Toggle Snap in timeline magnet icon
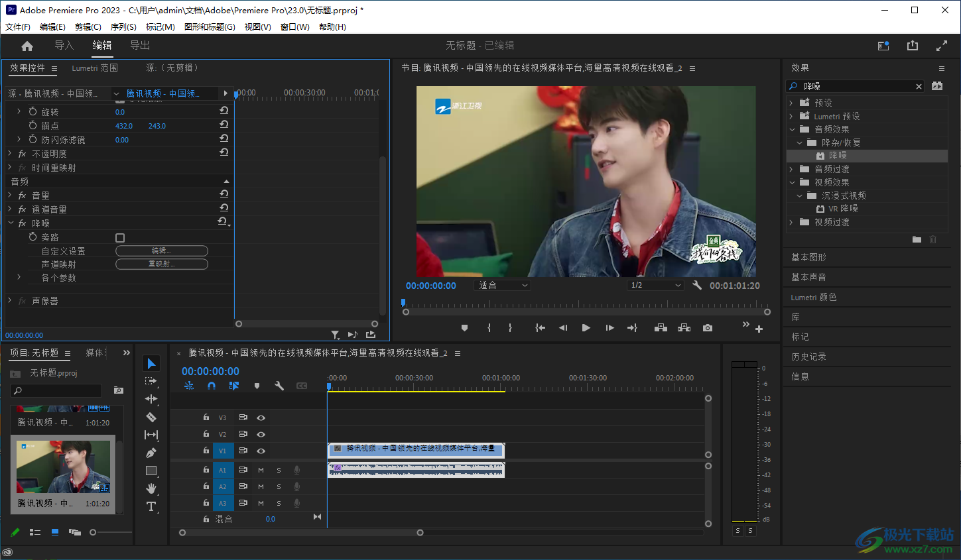 [212, 386]
